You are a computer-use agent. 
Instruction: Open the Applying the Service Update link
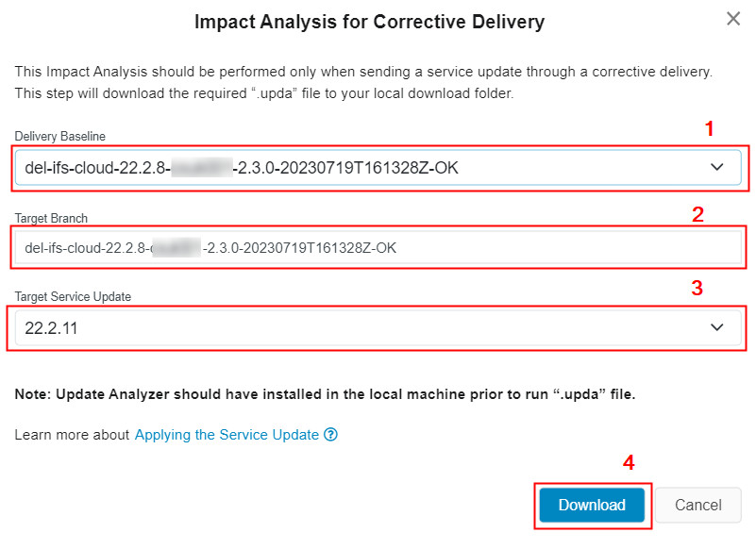[227, 435]
